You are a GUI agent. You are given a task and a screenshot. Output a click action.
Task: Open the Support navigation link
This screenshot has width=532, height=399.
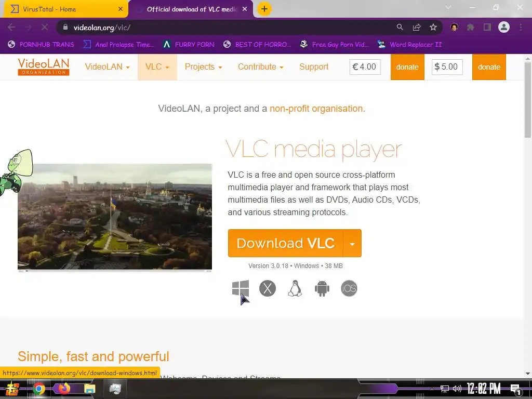click(314, 67)
